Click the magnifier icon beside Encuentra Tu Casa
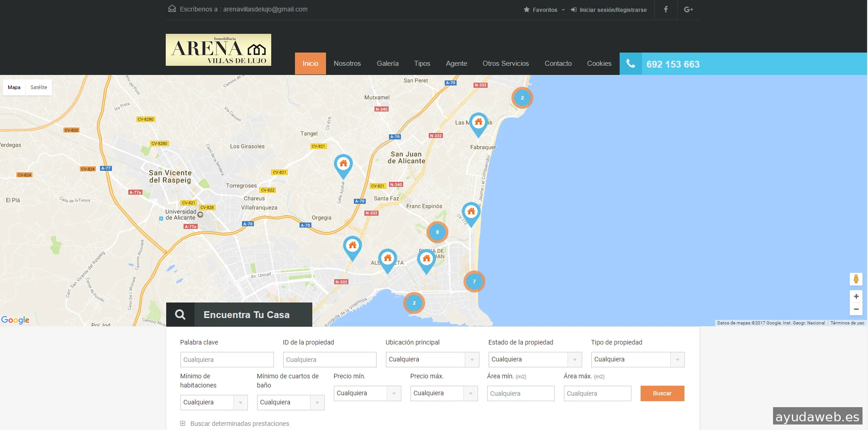Screen dimensions: 868x430 (180, 315)
